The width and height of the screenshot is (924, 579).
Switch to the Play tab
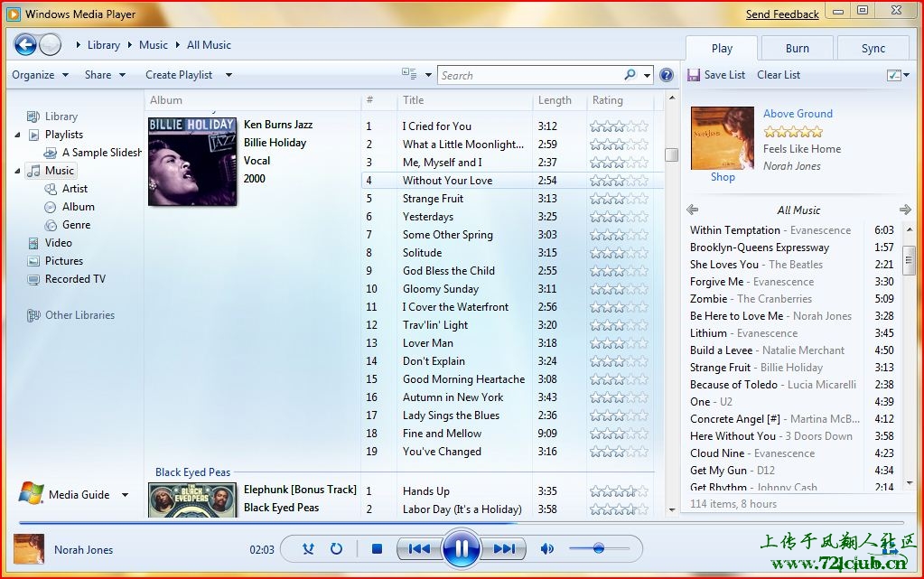pyautogui.click(x=722, y=49)
